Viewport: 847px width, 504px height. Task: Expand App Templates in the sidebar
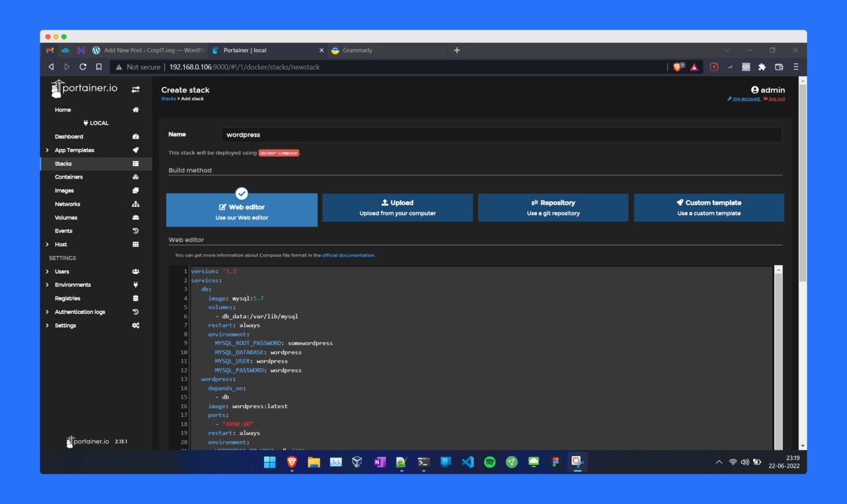click(x=73, y=150)
